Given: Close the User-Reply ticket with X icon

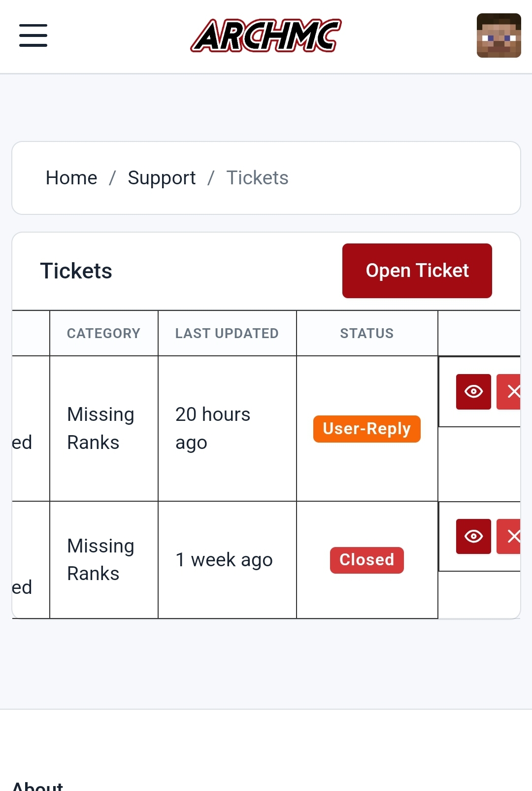Looking at the screenshot, I should [508, 392].
